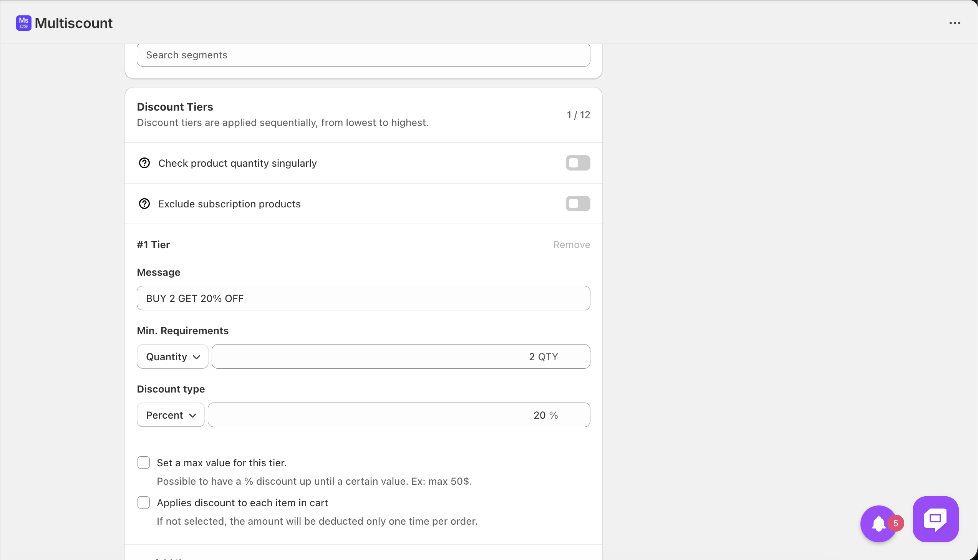Click the Multiscount app title

pyautogui.click(x=73, y=23)
